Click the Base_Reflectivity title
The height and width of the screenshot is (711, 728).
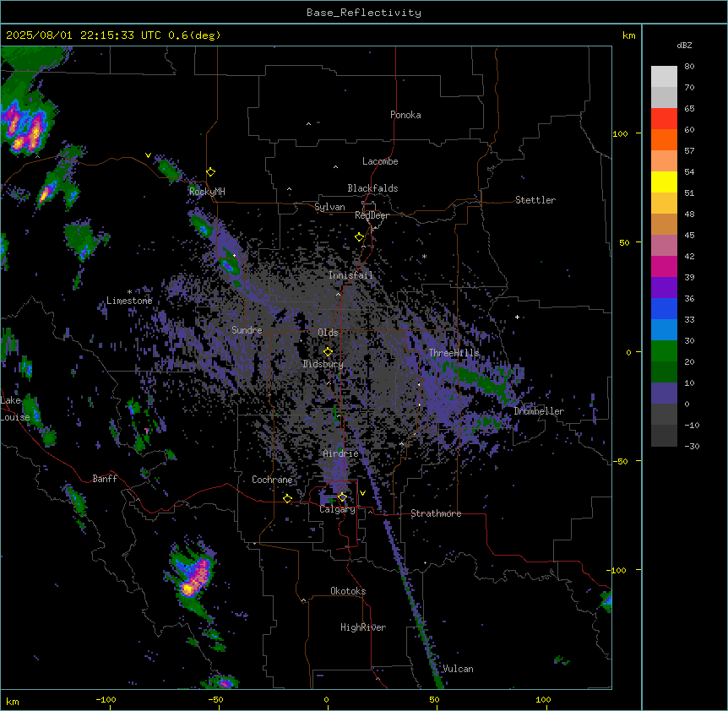click(x=364, y=13)
